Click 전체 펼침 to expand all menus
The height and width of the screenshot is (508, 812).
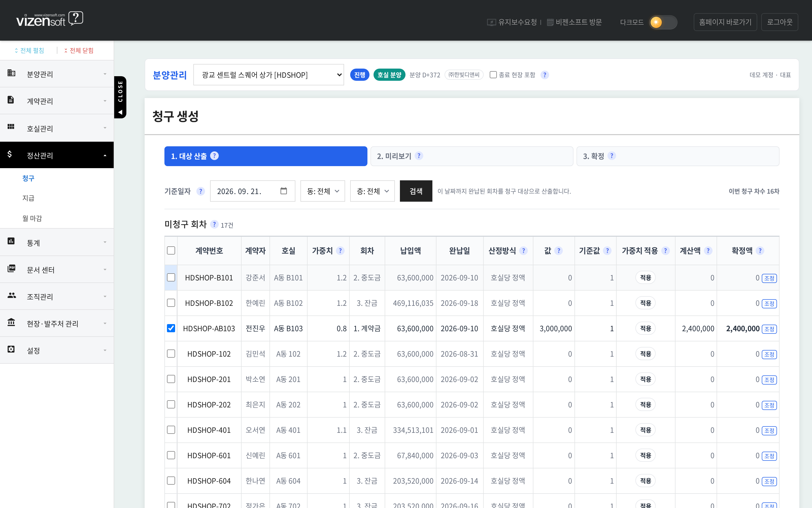pos(29,50)
